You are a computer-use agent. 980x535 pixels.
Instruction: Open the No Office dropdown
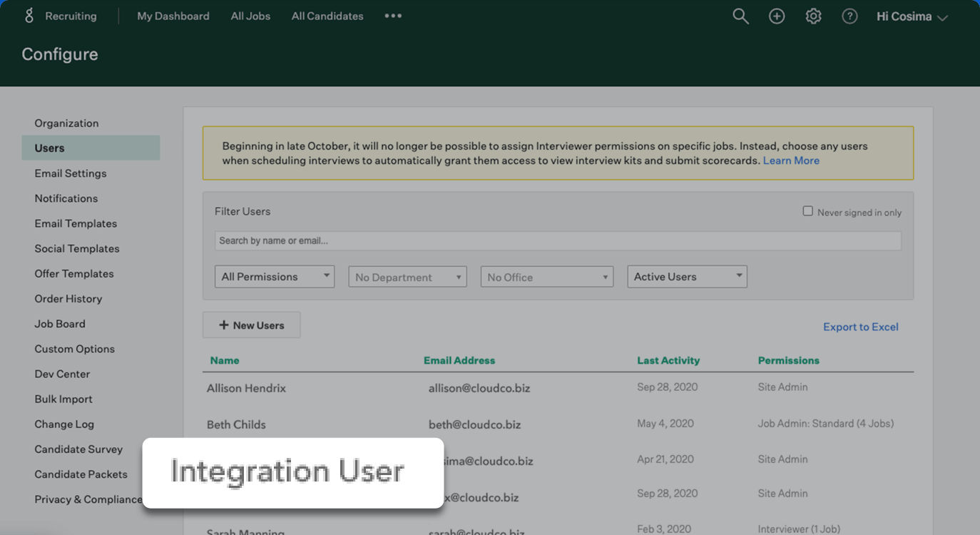tap(546, 277)
